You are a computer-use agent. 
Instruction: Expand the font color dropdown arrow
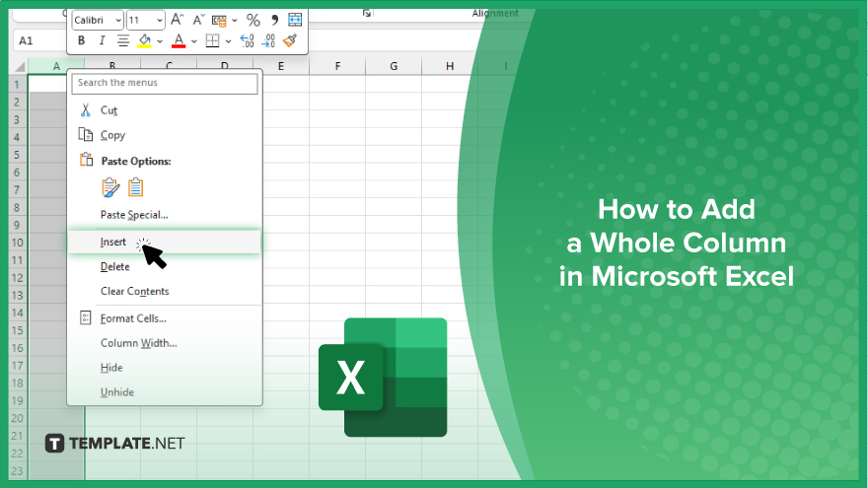(x=193, y=41)
